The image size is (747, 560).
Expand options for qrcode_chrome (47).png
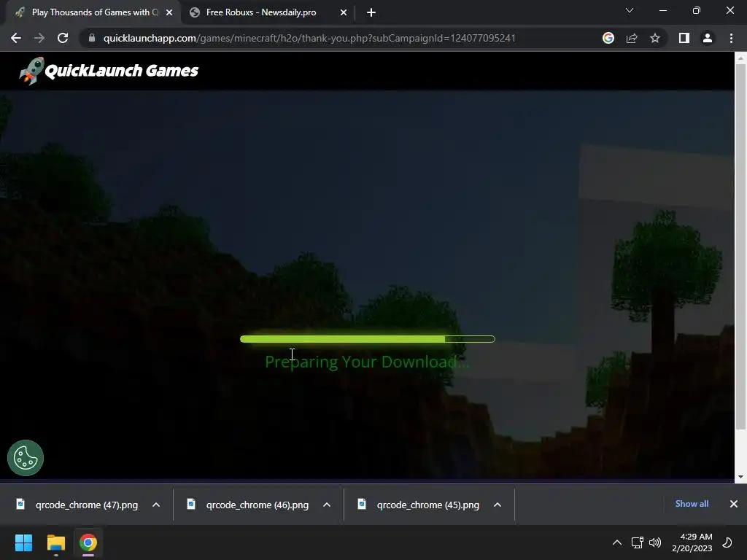(156, 505)
